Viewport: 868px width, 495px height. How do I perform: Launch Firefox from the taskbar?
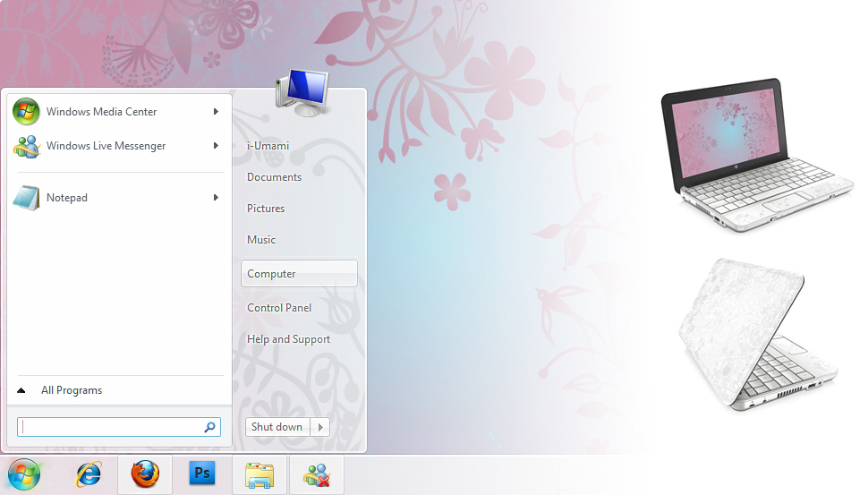(145, 474)
